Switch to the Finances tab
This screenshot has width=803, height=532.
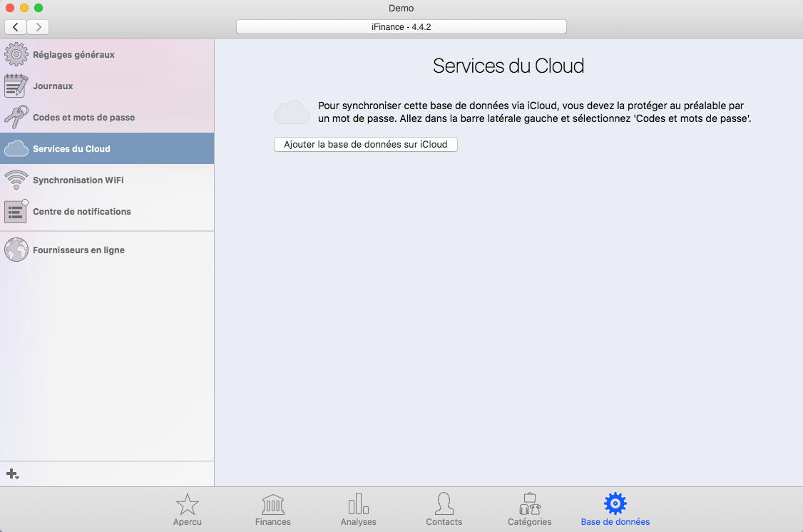273,510
